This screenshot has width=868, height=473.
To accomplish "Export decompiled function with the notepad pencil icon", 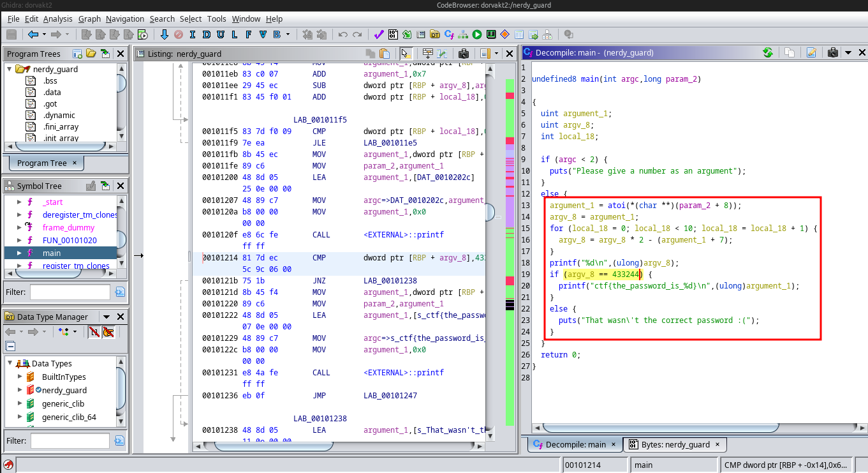I will [811, 53].
